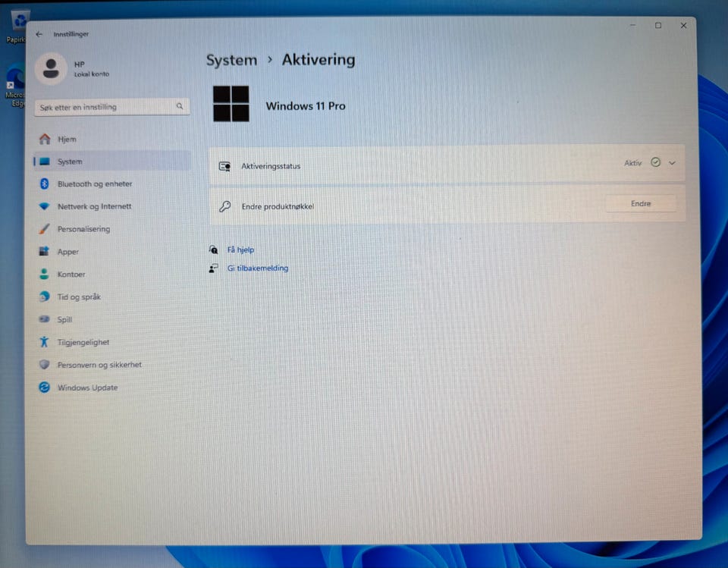
Task: Click the Endre button for product key
Action: tap(641, 203)
